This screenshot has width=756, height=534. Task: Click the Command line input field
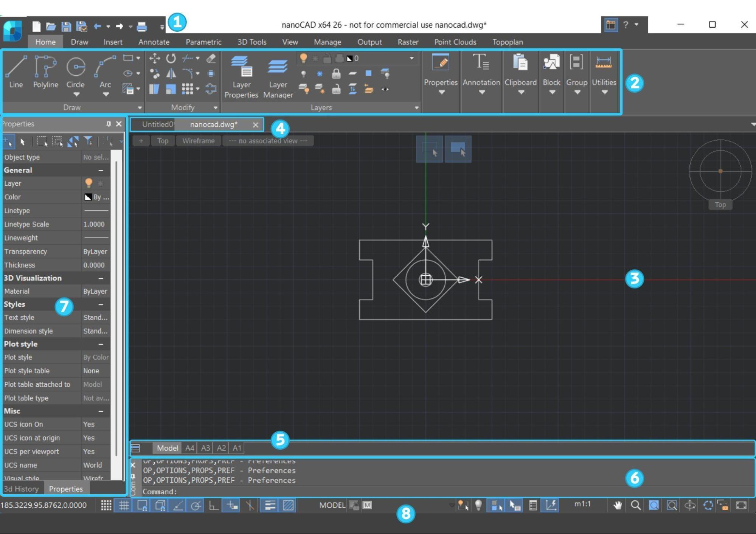[447, 492]
